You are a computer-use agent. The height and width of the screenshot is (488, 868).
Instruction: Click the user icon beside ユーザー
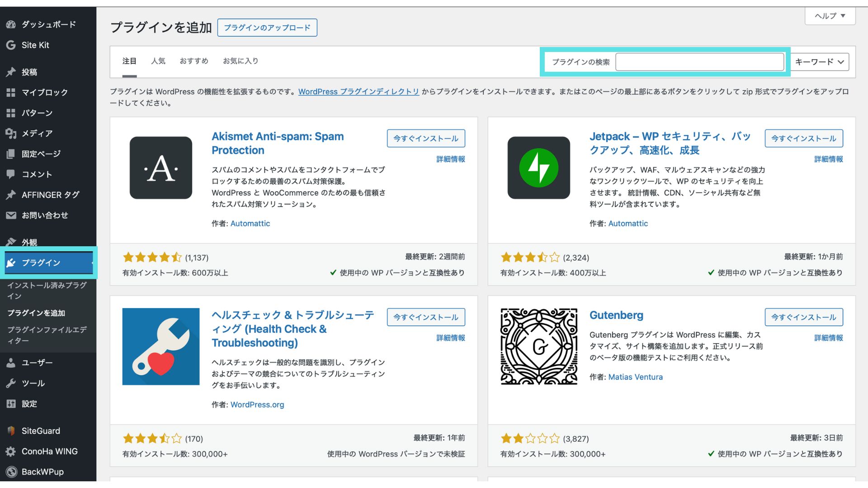point(11,363)
